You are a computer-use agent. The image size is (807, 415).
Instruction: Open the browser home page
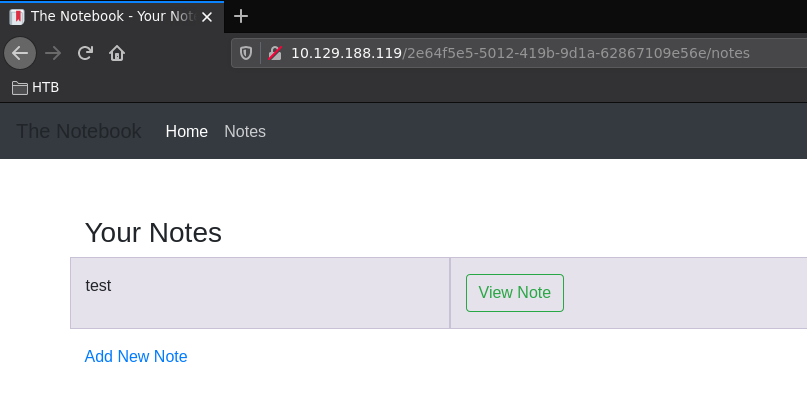[117, 53]
